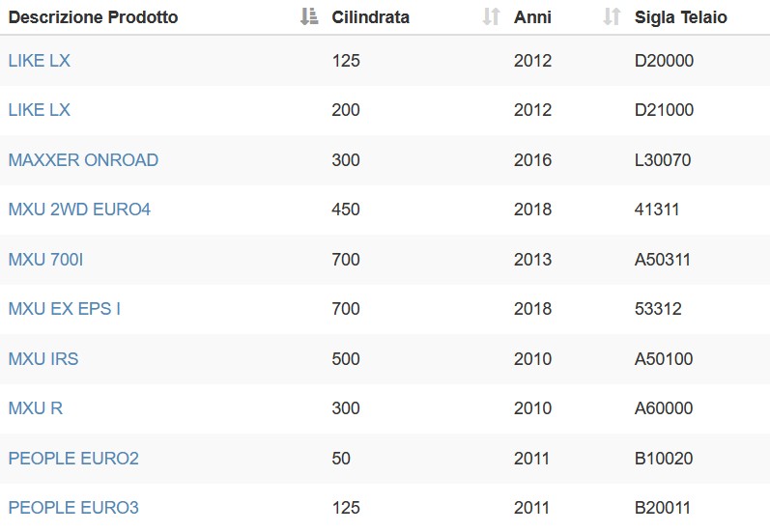The width and height of the screenshot is (770, 532).
Task: Open the MXU IRS product link
Action: [43, 359]
